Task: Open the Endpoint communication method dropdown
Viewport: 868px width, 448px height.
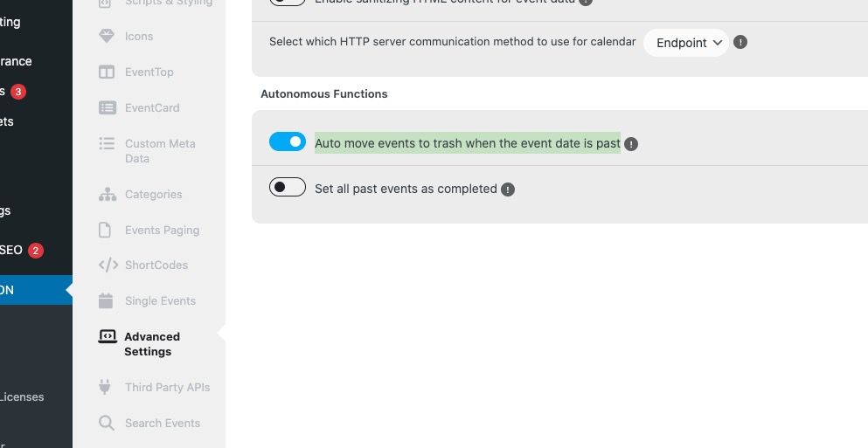Action: 686,43
